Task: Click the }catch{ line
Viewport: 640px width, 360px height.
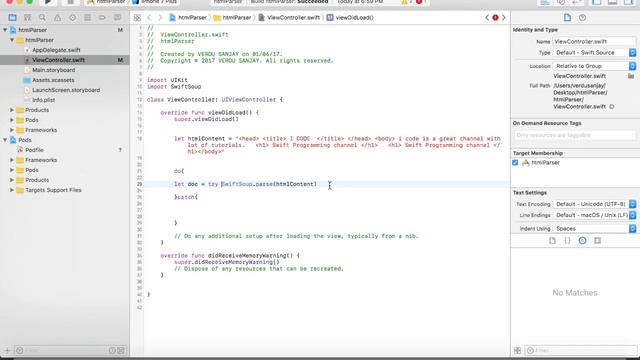Action: (x=186, y=197)
